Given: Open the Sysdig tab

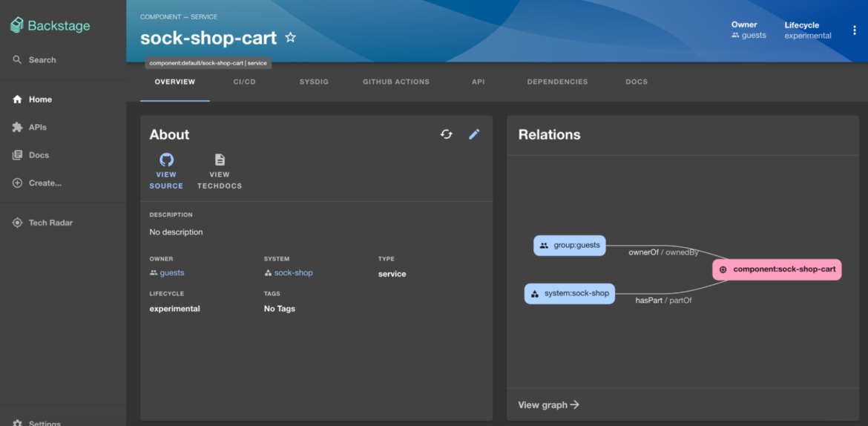Looking at the screenshot, I should click(314, 82).
